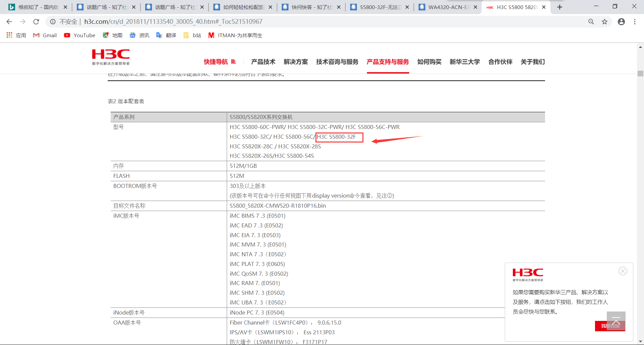Reload the current H3C page
This screenshot has width=644, height=345.
tap(36, 22)
